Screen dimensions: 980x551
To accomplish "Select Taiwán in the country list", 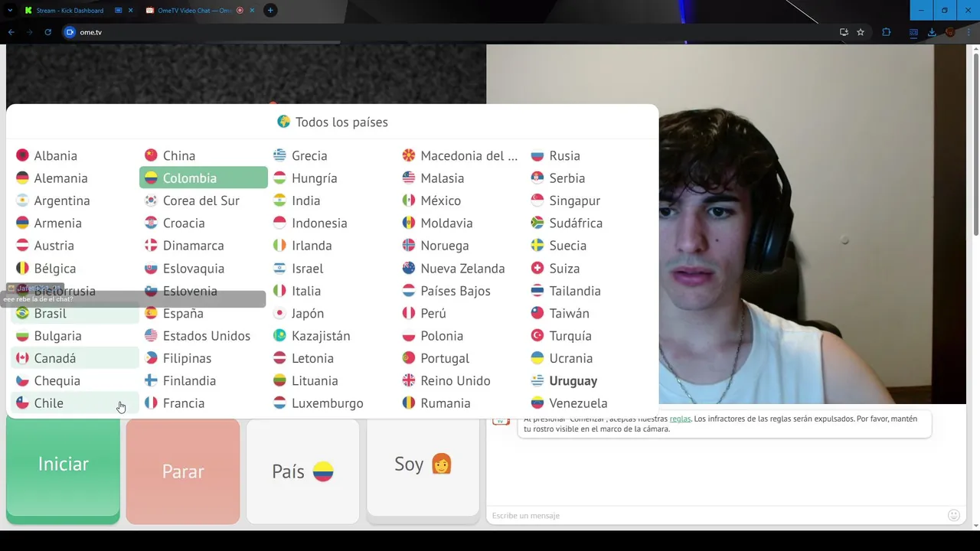I will [589, 313].
